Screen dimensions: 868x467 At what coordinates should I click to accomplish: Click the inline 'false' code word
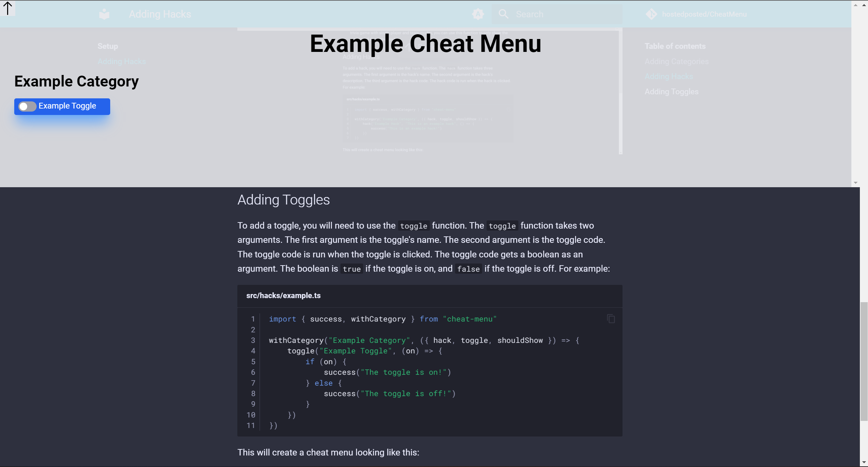click(x=468, y=269)
